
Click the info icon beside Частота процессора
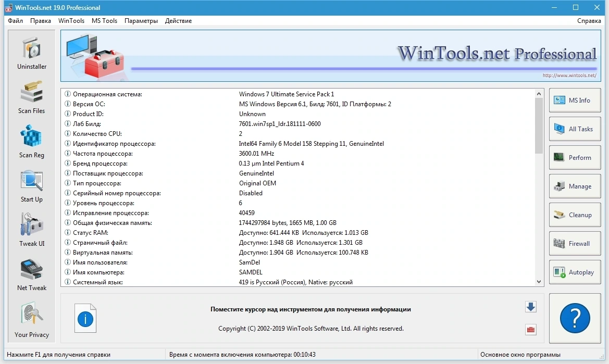click(x=68, y=153)
